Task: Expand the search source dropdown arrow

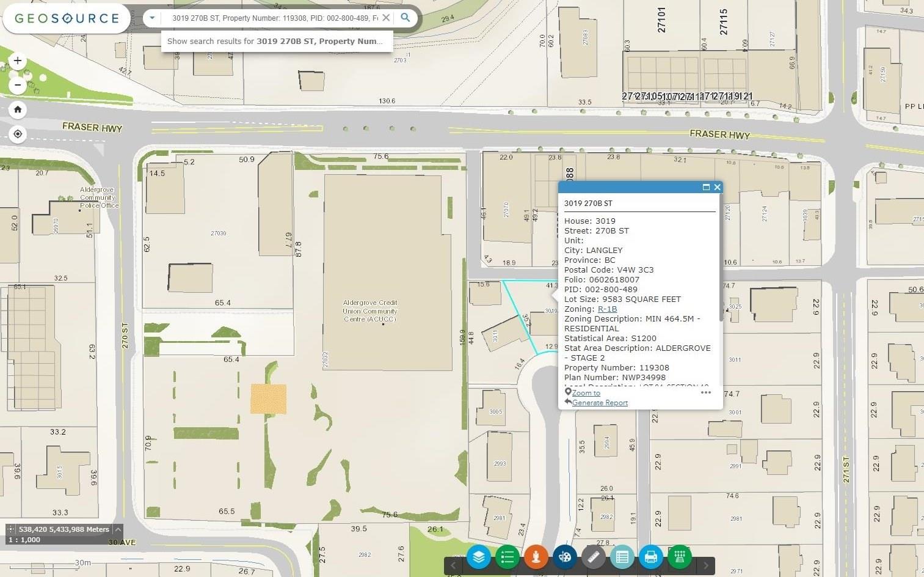Action: [152, 18]
